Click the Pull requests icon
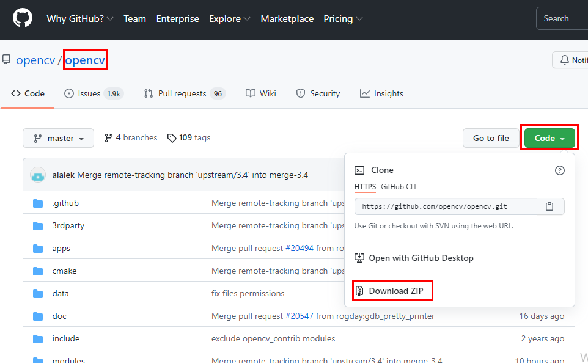The width and height of the screenshot is (588, 364). tap(149, 93)
